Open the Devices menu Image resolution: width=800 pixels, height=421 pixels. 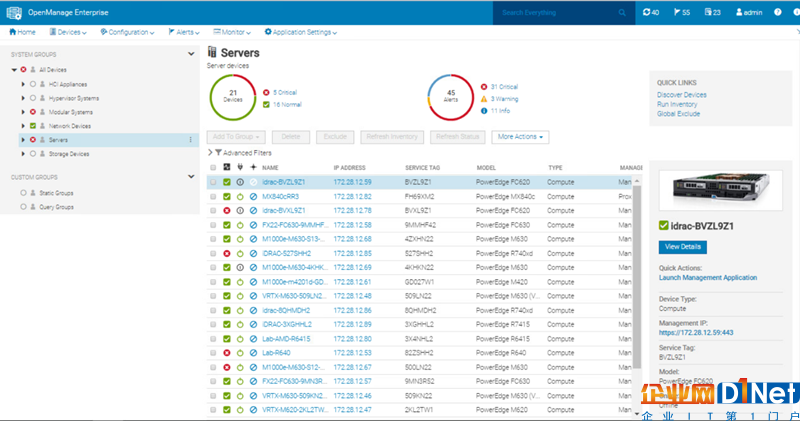68,32
